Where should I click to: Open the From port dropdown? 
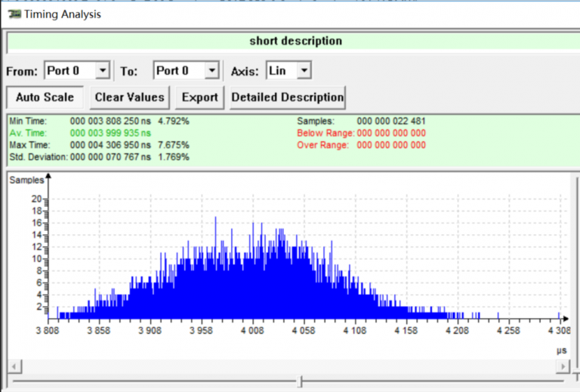[103, 71]
